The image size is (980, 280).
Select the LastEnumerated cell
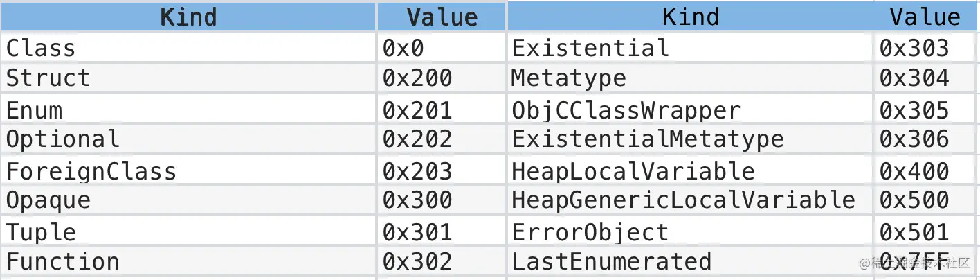[x=690, y=261]
